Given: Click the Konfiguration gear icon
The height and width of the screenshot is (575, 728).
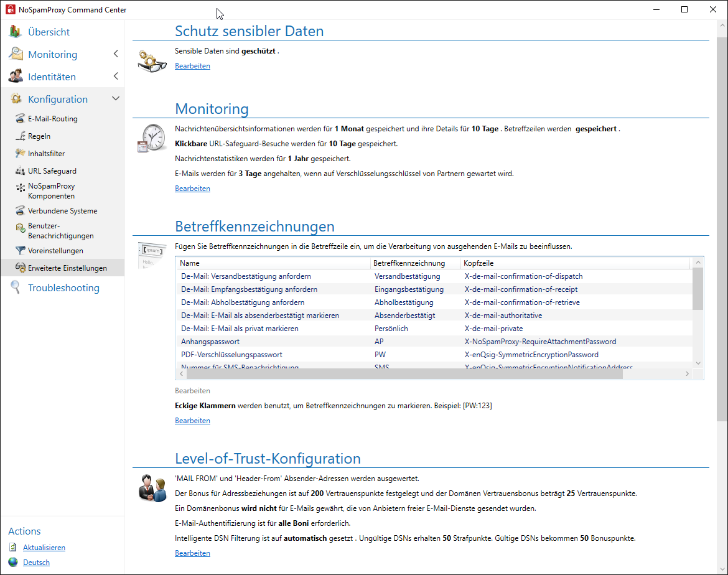Looking at the screenshot, I should pyautogui.click(x=16, y=98).
